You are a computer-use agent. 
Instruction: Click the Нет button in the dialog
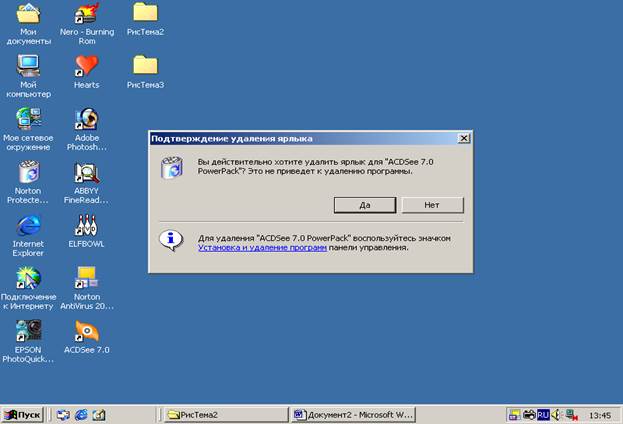(x=432, y=205)
